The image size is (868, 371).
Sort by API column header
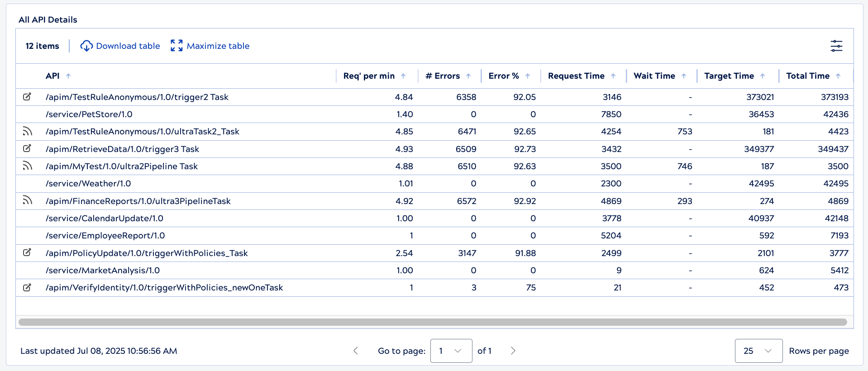pos(52,76)
